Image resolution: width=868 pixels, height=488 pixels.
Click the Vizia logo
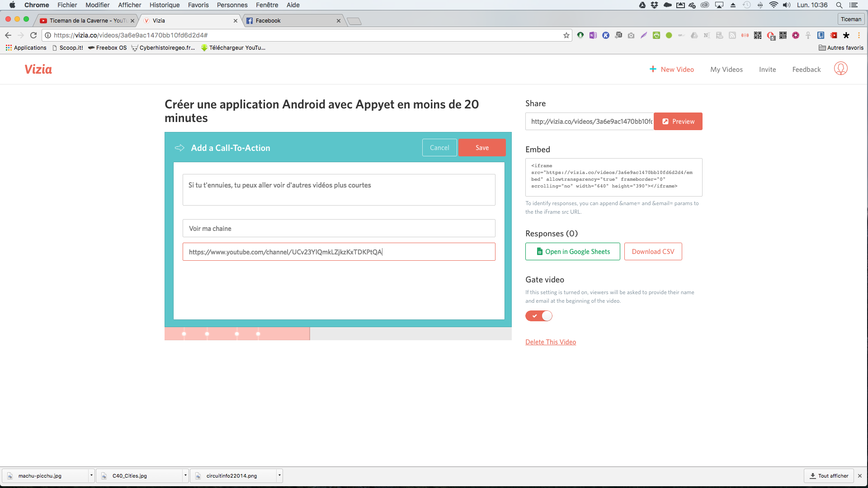tap(38, 69)
